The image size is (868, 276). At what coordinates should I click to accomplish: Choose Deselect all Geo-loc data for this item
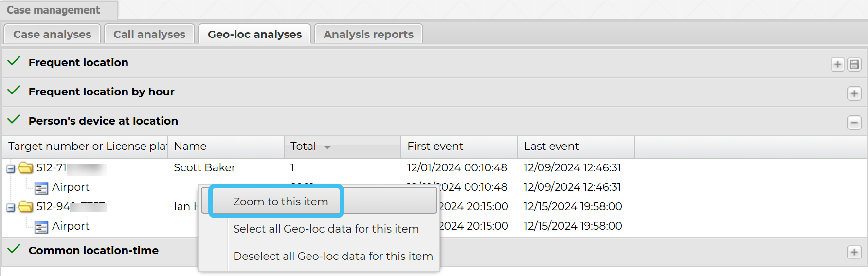(333, 256)
